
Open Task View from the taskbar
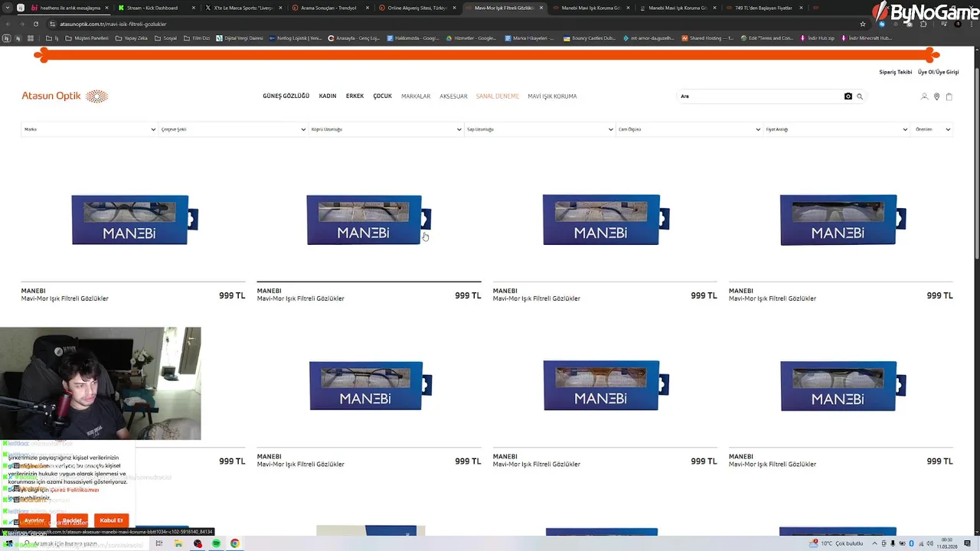point(159,543)
